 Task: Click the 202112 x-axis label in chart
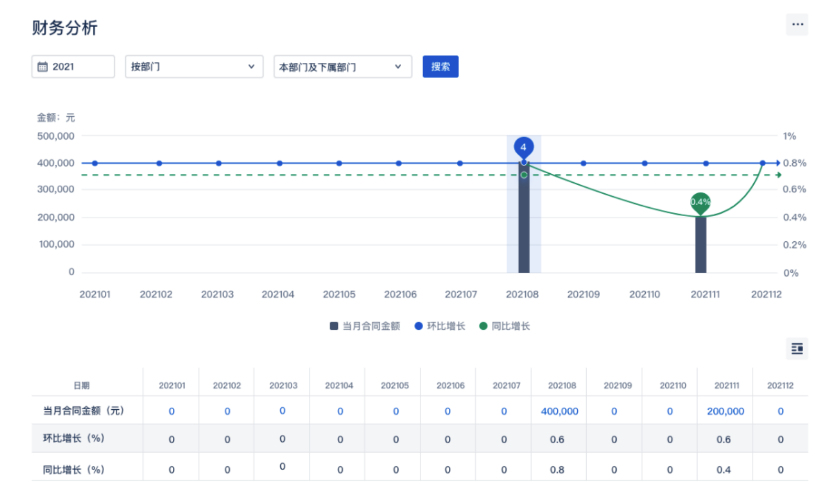tap(766, 295)
